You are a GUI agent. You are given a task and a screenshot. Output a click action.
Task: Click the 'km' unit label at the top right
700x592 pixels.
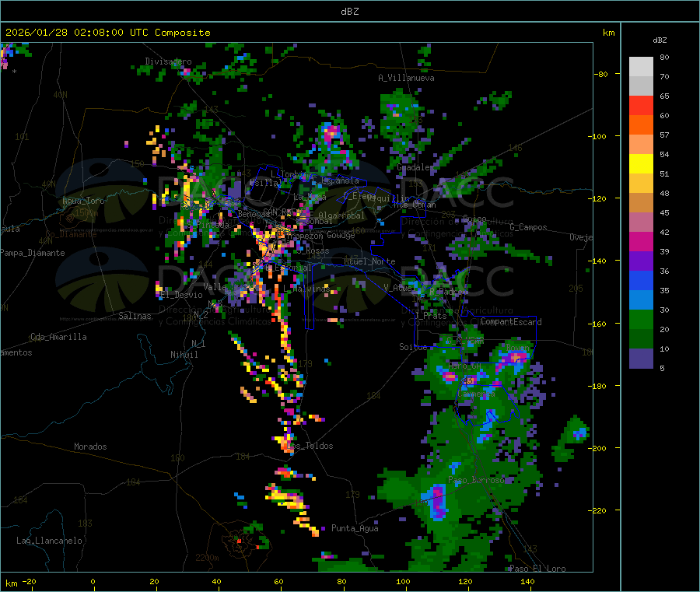coord(608,33)
